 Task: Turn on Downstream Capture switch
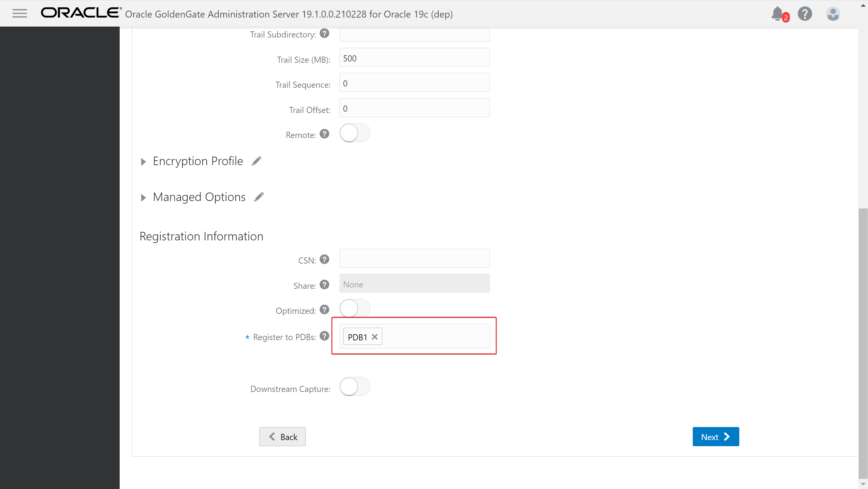click(354, 387)
